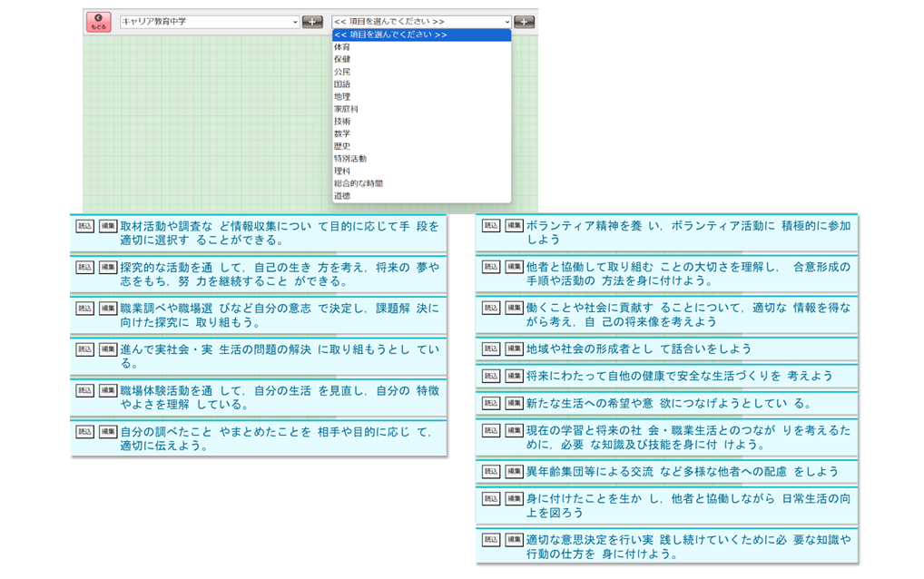Viewport: 924px width, 579px height.
Task: Click 編集 icon for 探究的な活動 item
Action: (109, 267)
